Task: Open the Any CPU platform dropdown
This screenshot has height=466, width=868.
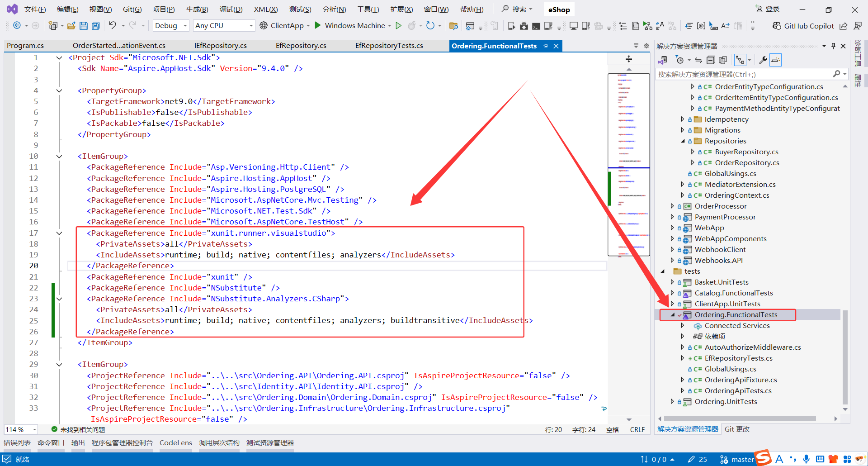Action: [x=224, y=26]
